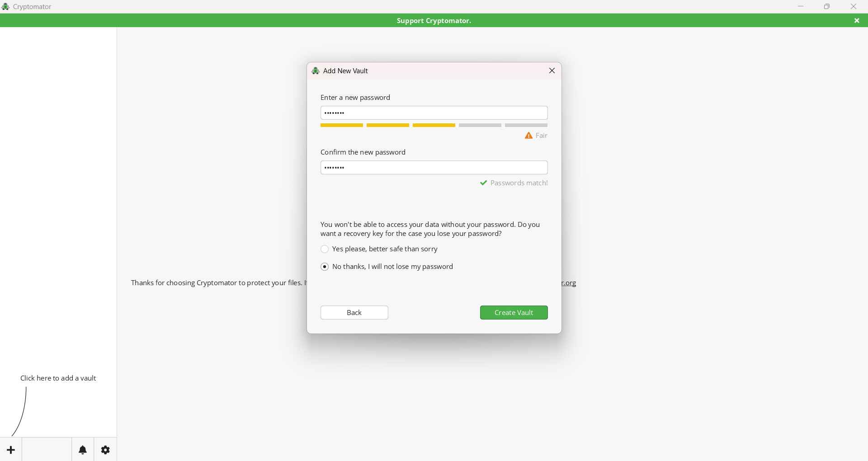The image size is (868, 461).
Task: Close the Cryptomator main window
Action: (854, 7)
